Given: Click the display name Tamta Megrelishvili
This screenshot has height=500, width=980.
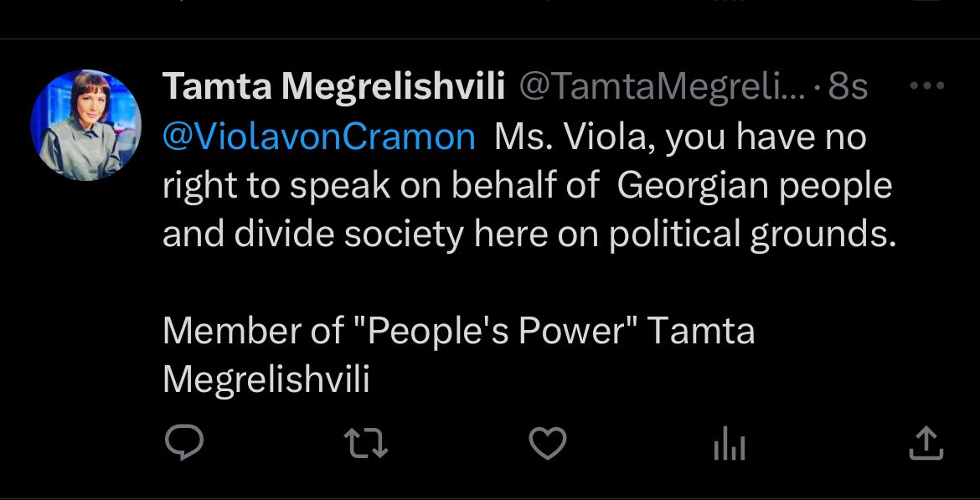Looking at the screenshot, I should coord(333,86).
